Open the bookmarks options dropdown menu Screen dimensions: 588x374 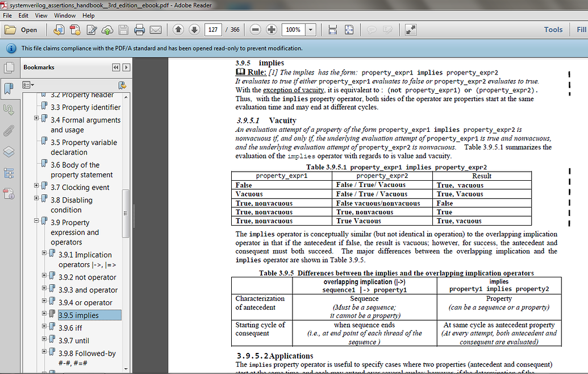coord(28,85)
